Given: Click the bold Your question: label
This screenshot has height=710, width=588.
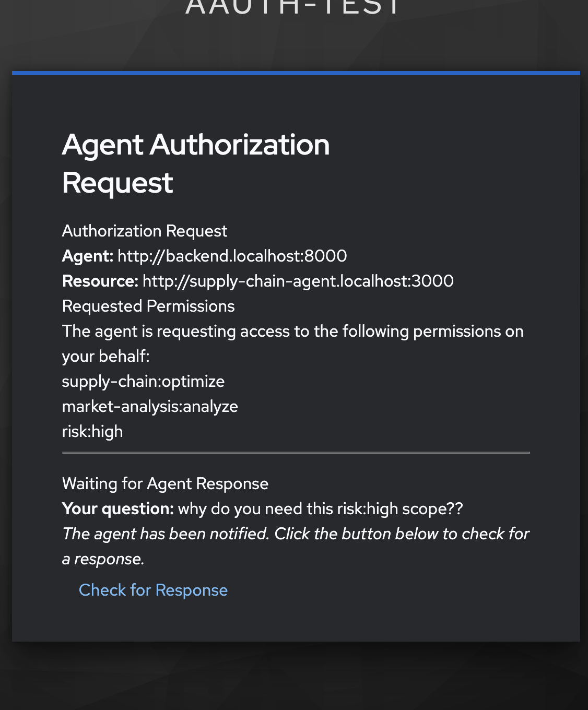Looking at the screenshot, I should [x=118, y=508].
